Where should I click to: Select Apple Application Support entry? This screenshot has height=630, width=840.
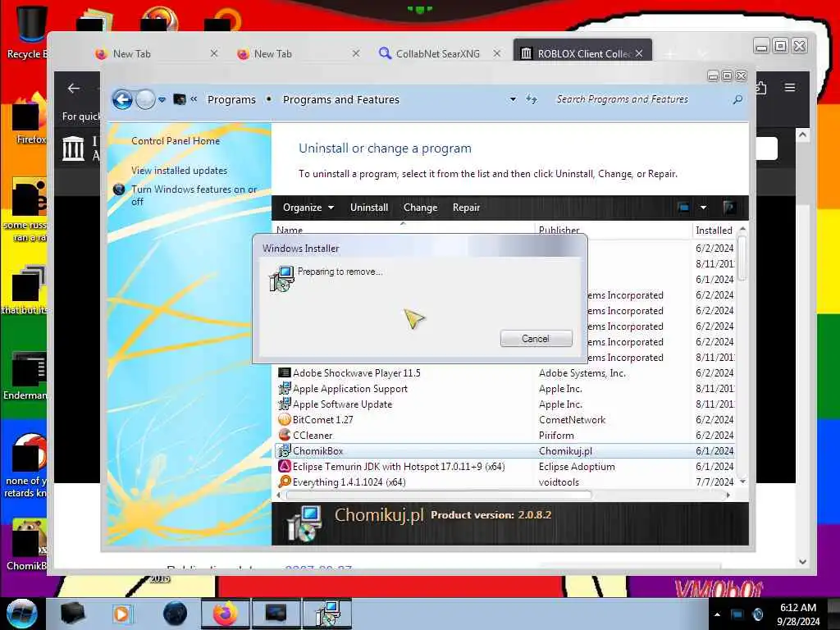pos(504,388)
